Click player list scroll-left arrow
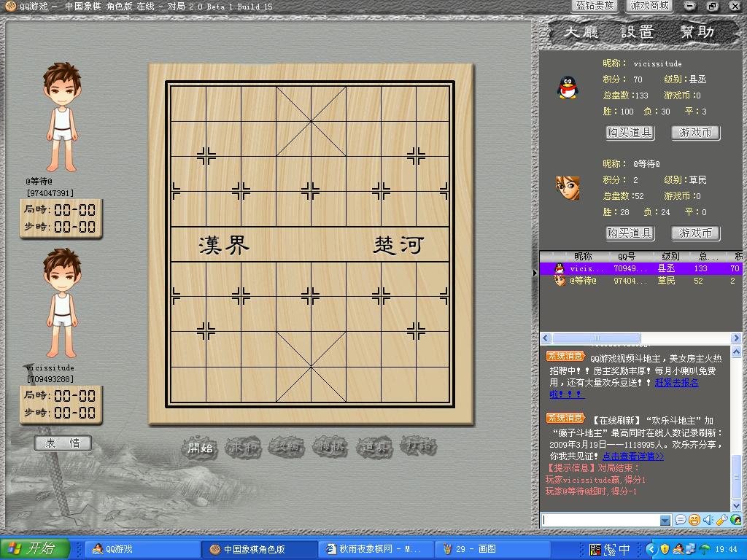The image size is (747, 560). click(x=546, y=338)
